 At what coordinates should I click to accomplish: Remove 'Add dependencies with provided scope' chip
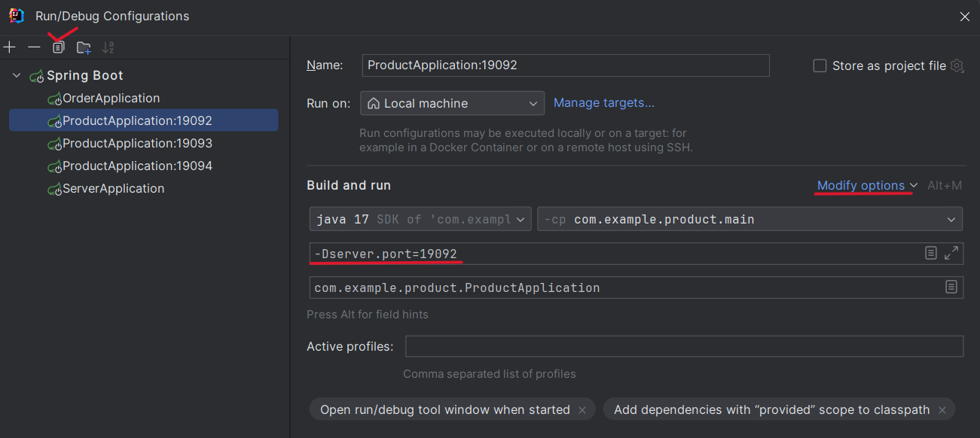point(941,410)
